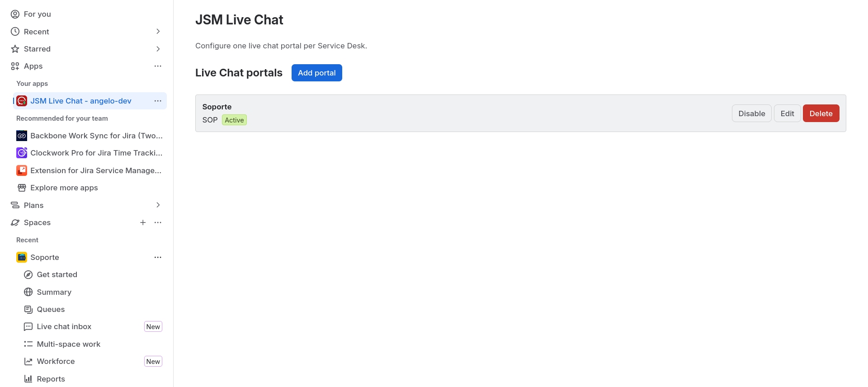
Task: Expand the Starred section chevron
Action: click(x=158, y=49)
